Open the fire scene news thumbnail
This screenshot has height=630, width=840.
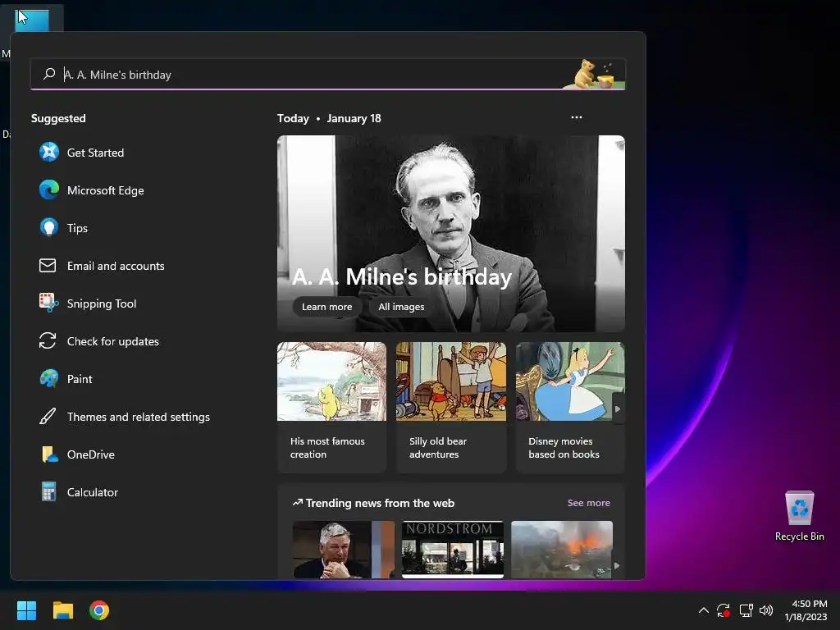[562, 549]
